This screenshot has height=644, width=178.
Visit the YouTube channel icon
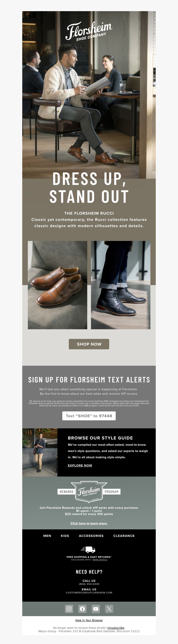[x=96, y=609]
